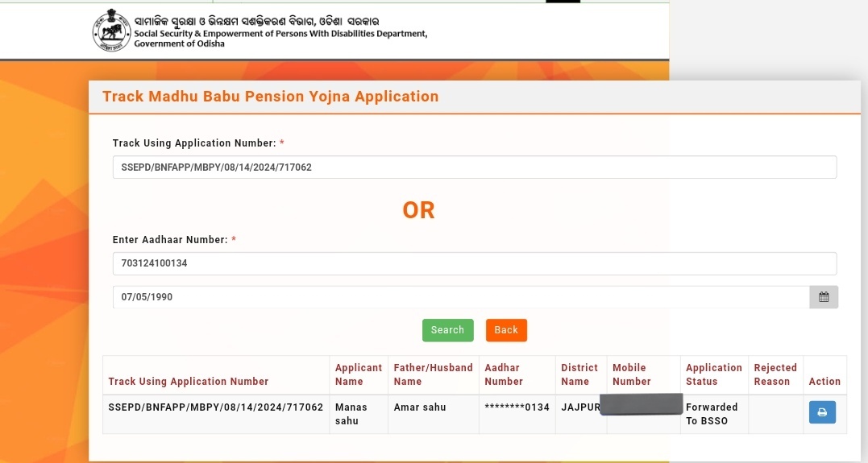The height and width of the screenshot is (463, 868).
Task: Click the Odisha government emblem logo
Action: click(x=111, y=31)
